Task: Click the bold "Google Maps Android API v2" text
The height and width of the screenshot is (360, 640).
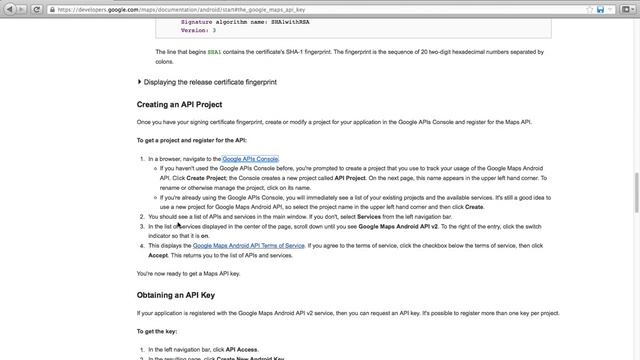Action: tap(398, 227)
